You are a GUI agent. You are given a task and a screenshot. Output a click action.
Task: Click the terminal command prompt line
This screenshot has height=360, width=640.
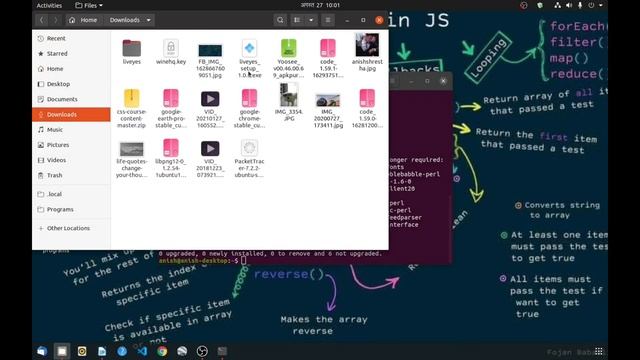[203, 260]
